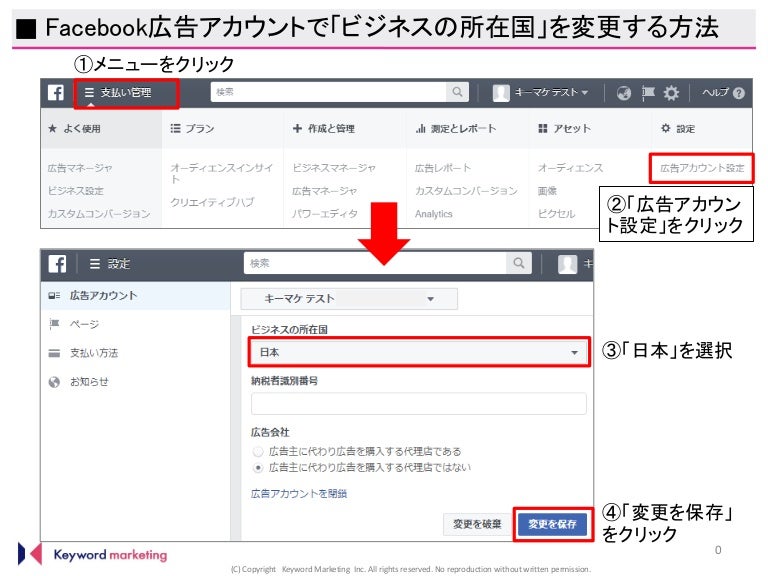
Task: Go to 支払い方法 in the sidebar
Action: [x=94, y=353]
